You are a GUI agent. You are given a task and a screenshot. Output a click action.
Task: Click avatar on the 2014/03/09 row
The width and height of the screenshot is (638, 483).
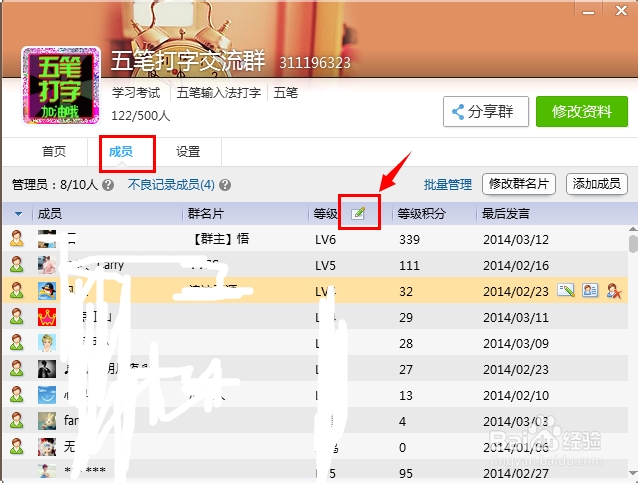pyautogui.click(x=47, y=343)
